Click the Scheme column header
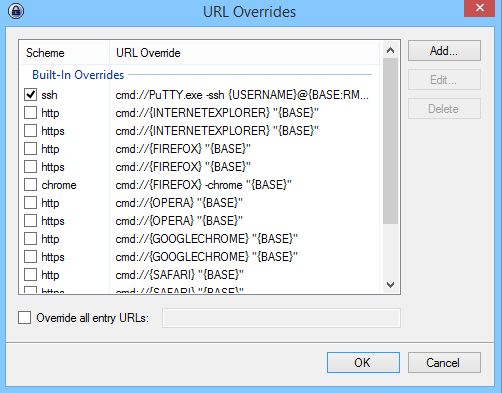 point(65,53)
